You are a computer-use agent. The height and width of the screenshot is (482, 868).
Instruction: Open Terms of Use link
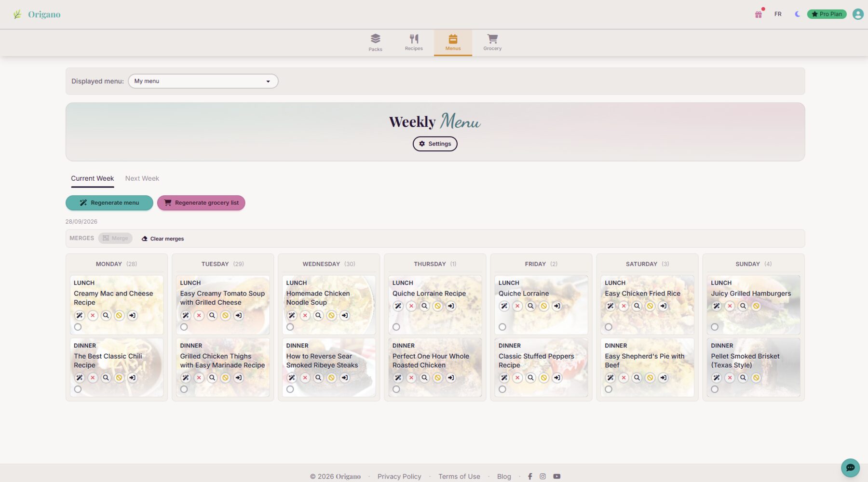point(459,476)
